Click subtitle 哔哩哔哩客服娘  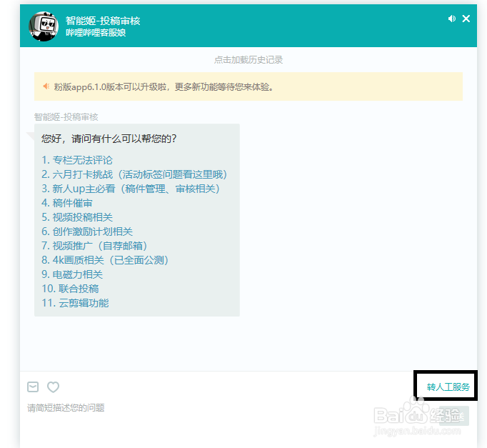coord(96,33)
